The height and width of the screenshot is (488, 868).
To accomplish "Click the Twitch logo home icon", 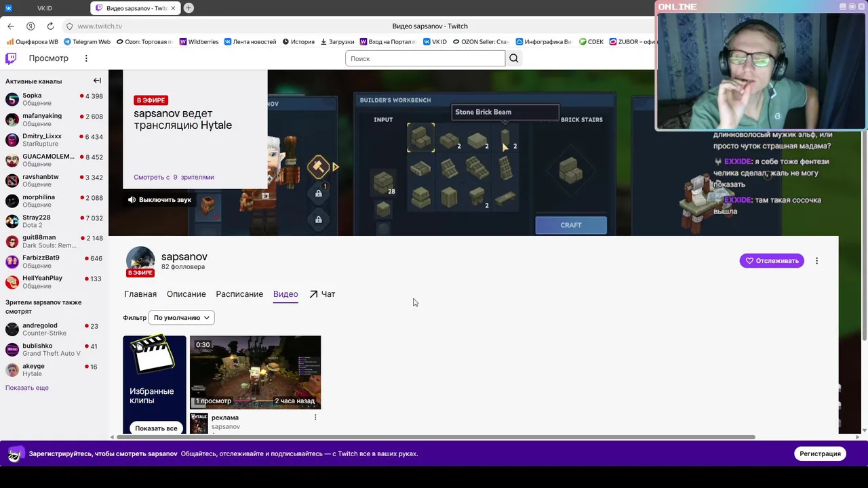I will point(11,58).
